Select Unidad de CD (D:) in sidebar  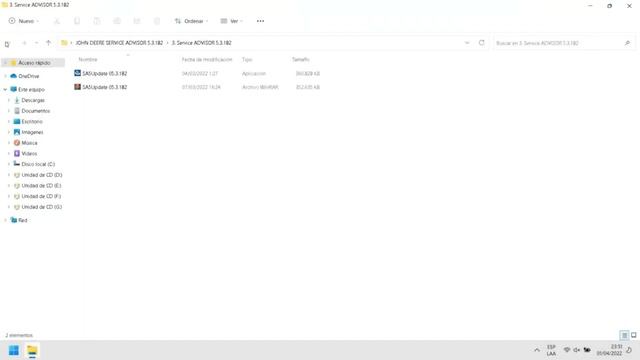tap(41, 175)
